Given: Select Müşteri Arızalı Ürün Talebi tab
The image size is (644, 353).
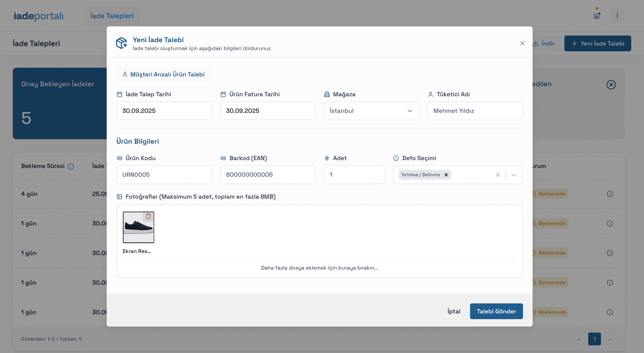Looking at the screenshot, I should [163, 74].
